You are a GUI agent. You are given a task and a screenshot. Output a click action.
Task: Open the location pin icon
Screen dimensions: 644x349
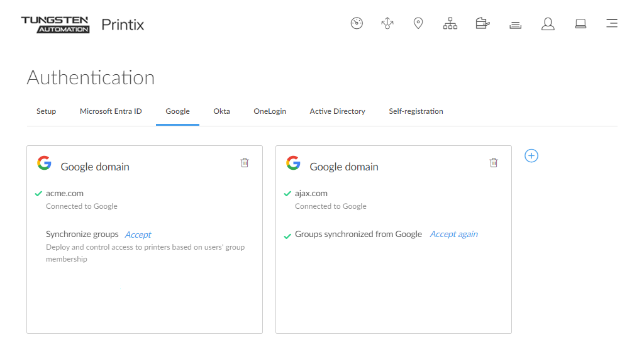tap(418, 24)
